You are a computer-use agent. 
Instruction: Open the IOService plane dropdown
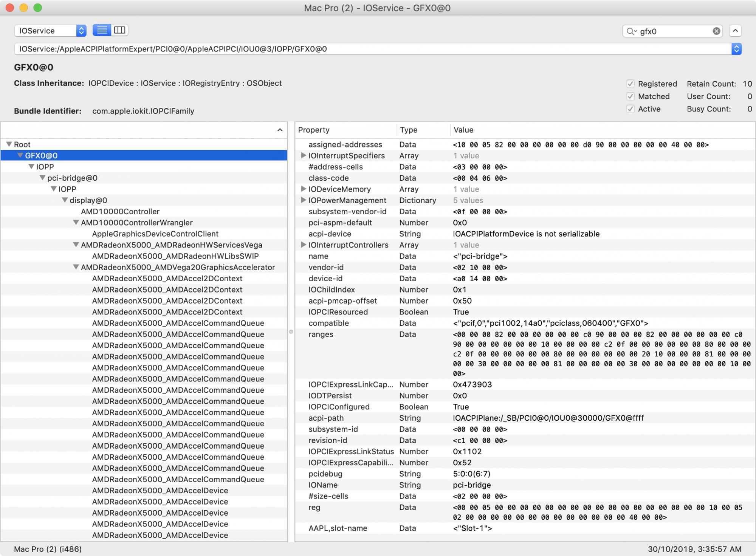(x=50, y=31)
